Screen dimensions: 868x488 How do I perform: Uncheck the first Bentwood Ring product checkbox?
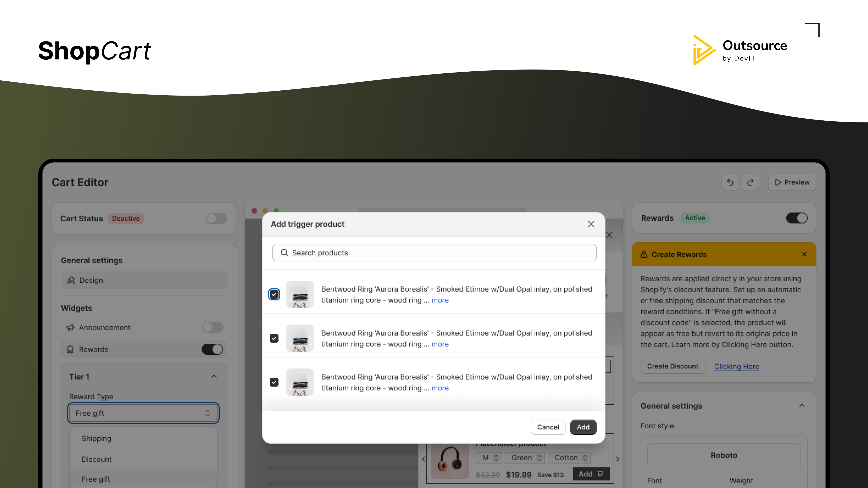[x=274, y=294]
